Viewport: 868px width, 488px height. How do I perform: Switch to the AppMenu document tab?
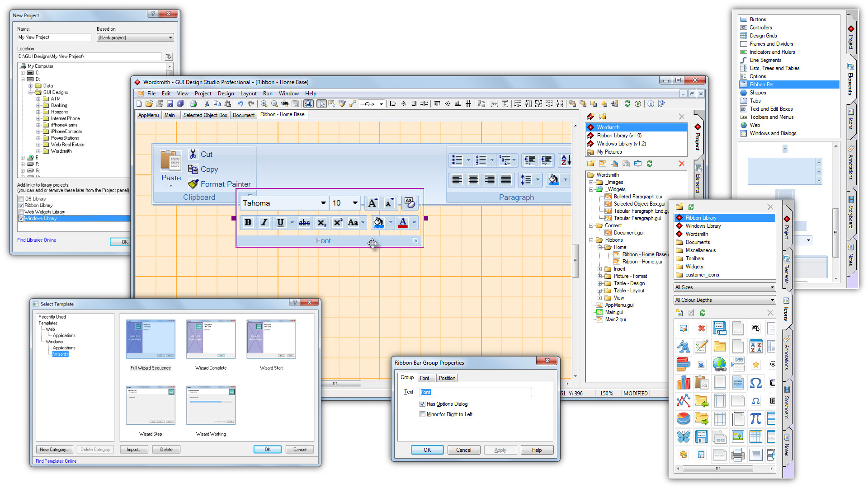(148, 115)
